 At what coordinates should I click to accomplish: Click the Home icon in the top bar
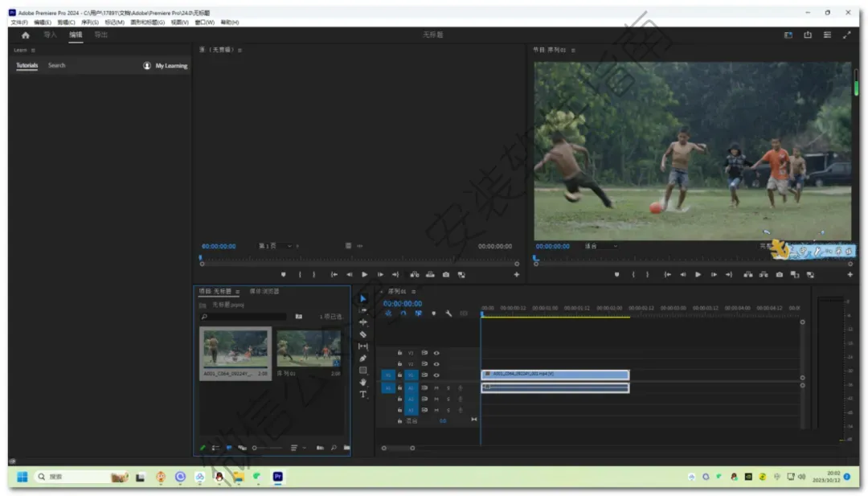pos(25,35)
